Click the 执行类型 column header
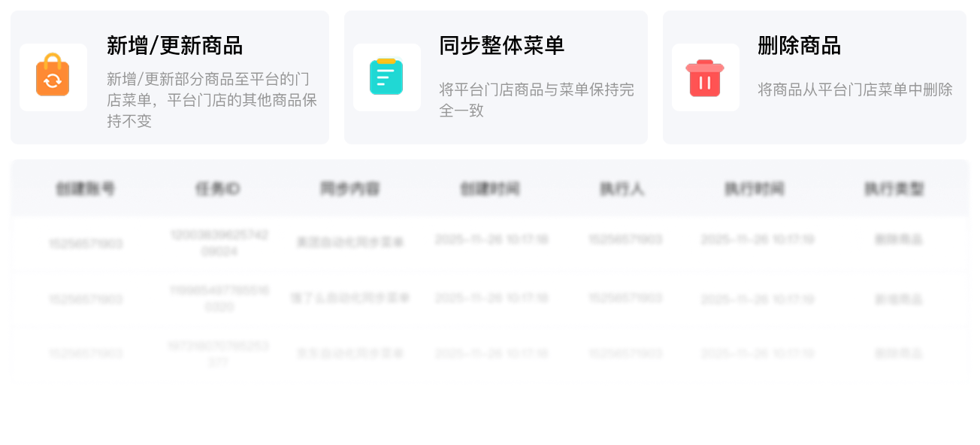 coord(895,188)
